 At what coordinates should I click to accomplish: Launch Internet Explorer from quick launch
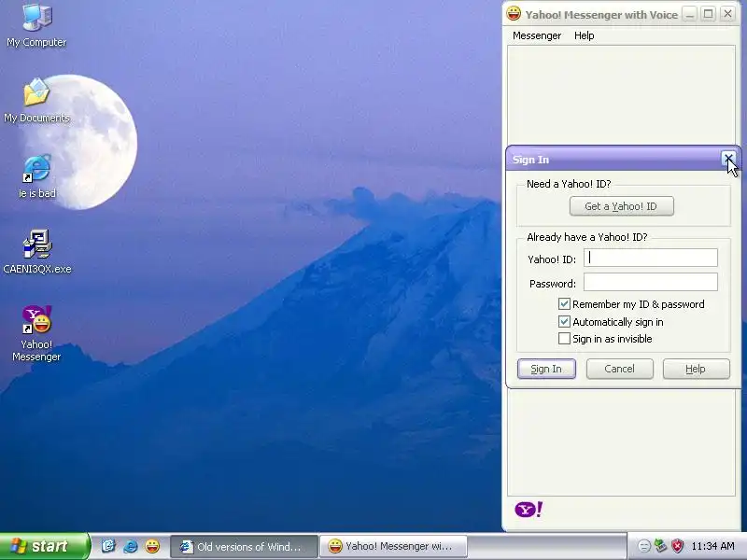pyautogui.click(x=130, y=546)
